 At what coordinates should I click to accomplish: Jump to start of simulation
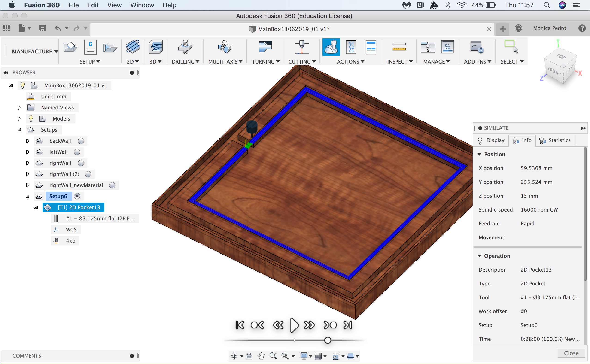[x=240, y=325]
